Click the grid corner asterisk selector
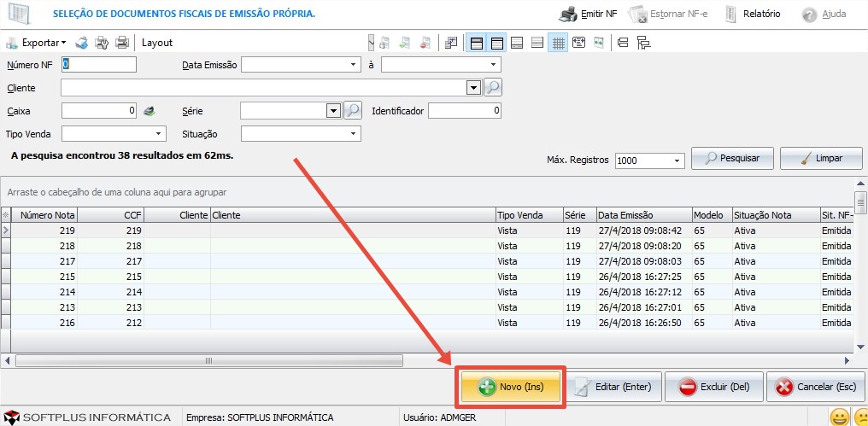 point(5,214)
